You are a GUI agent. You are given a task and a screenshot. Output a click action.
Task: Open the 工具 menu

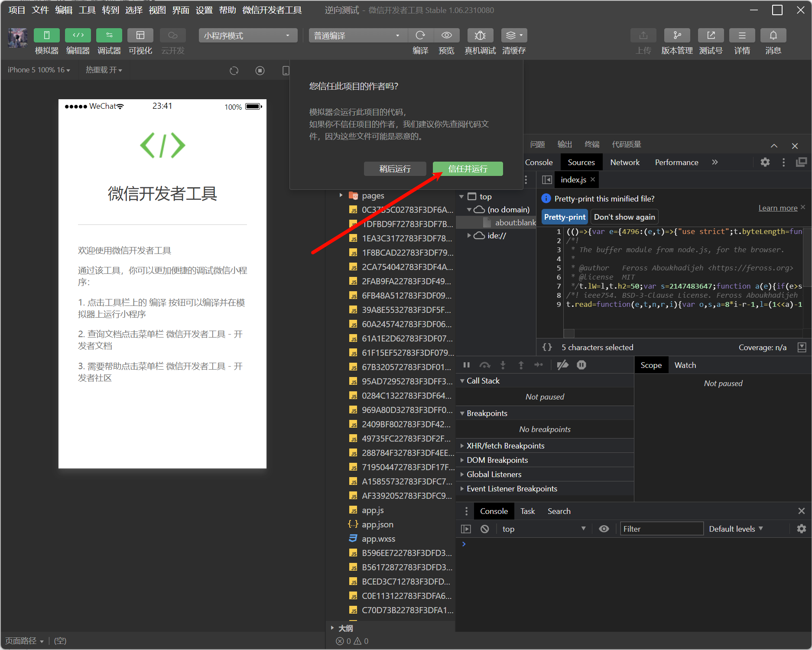point(87,10)
